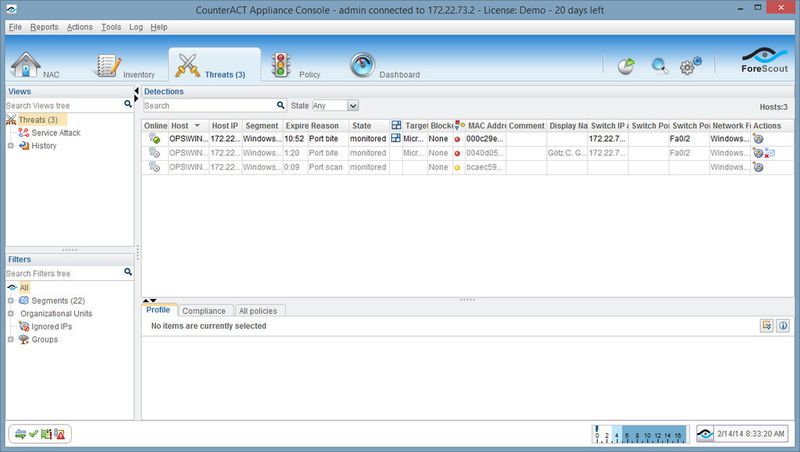
Task: Open the Reports menu
Action: (44, 27)
